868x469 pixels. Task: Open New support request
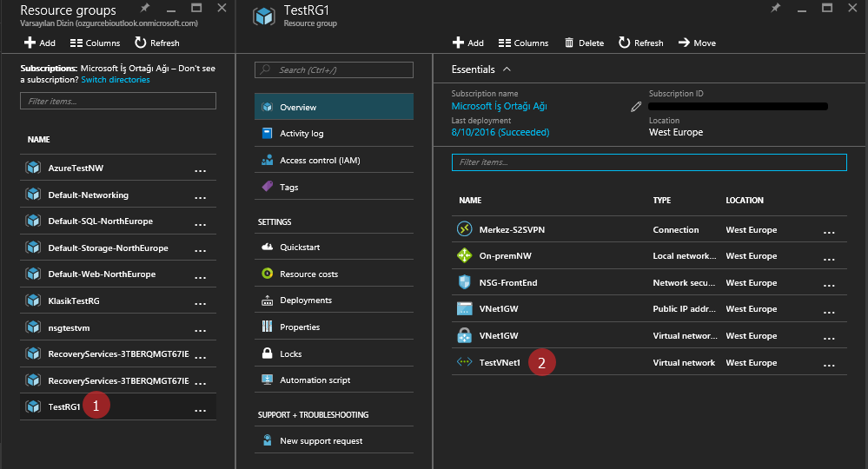334,441
